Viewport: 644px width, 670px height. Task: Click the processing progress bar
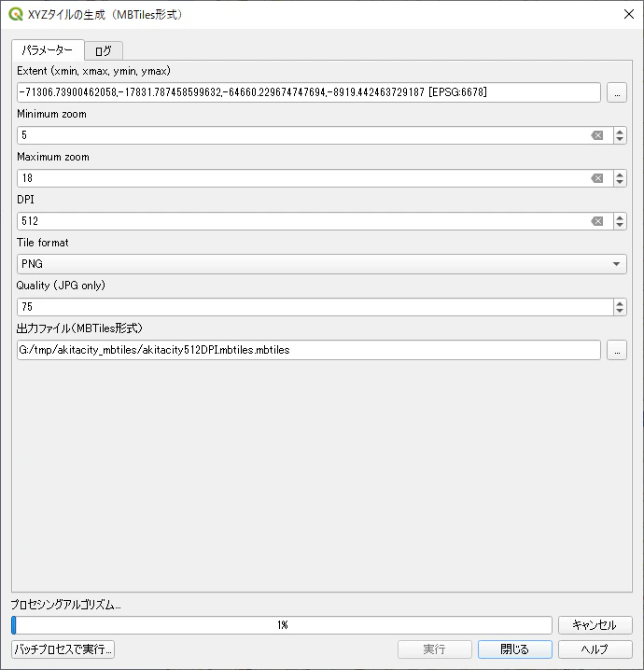[x=282, y=625]
